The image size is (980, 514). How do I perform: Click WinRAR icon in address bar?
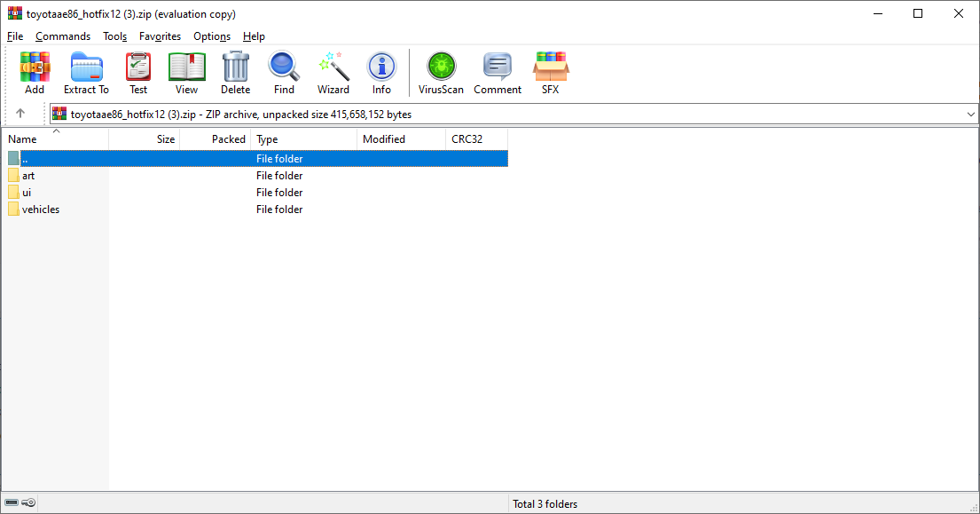pos(59,114)
